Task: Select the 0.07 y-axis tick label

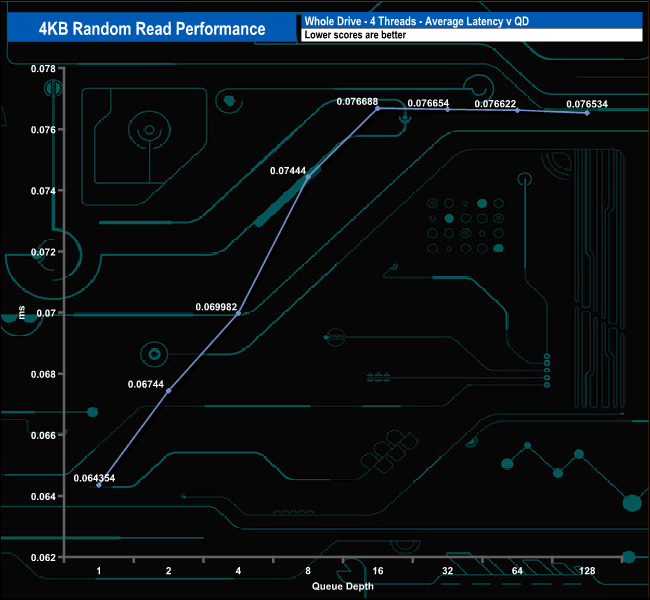Action: click(46, 313)
